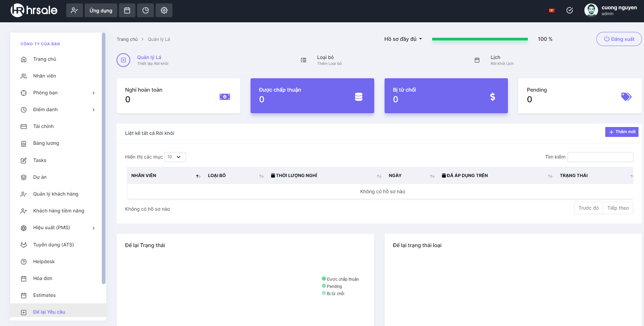
Task: Click the tags icon on Pending card
Action: pyautogui.click(x=626, y=97)
